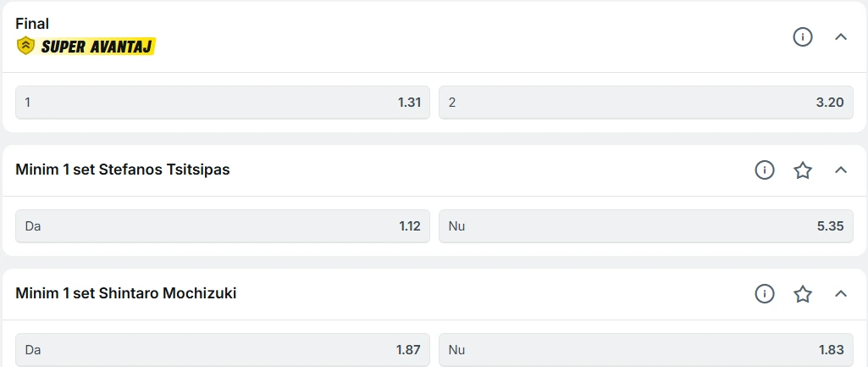Pick Da at 1.87 for Mochizuki set
This screenshot has width=868, height=367.
(223, 350)
